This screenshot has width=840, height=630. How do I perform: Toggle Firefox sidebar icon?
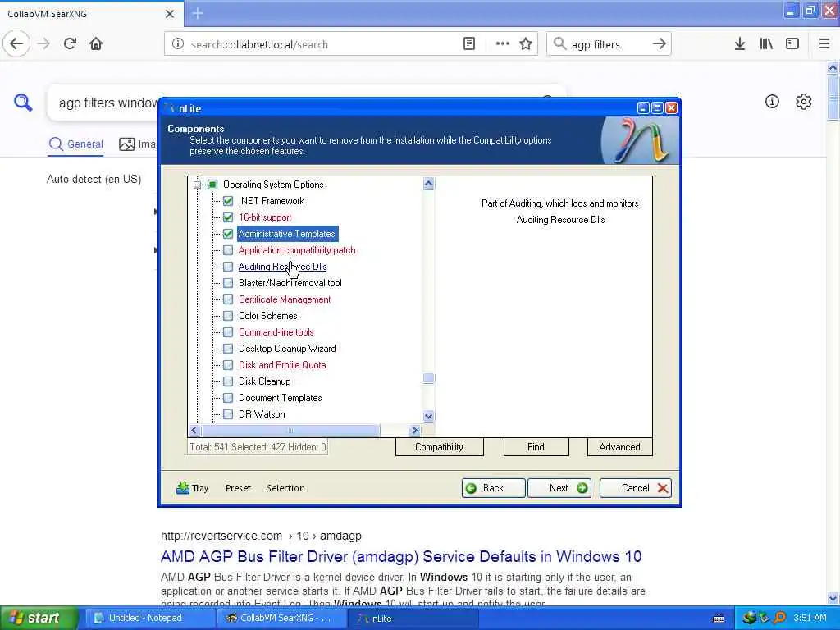(792, 44)
